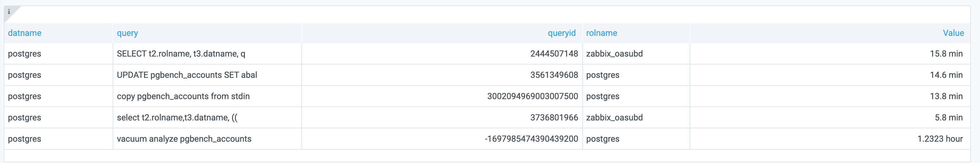Sort by queryid column header
Screen dimensions: 980x163
[562, 33]
